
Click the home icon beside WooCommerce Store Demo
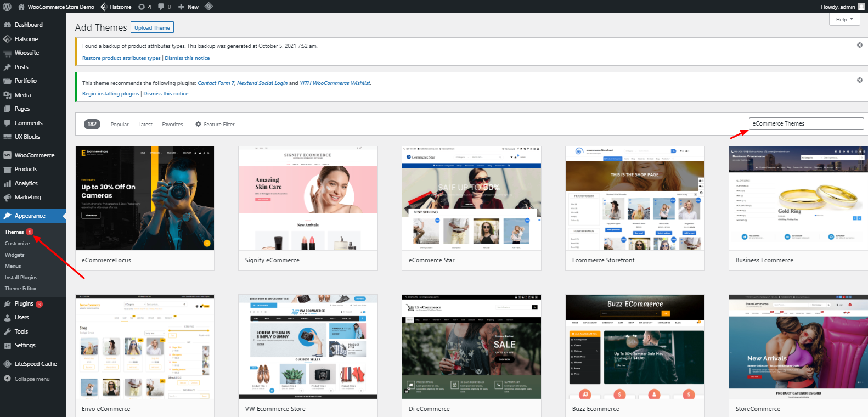point(21,7)
